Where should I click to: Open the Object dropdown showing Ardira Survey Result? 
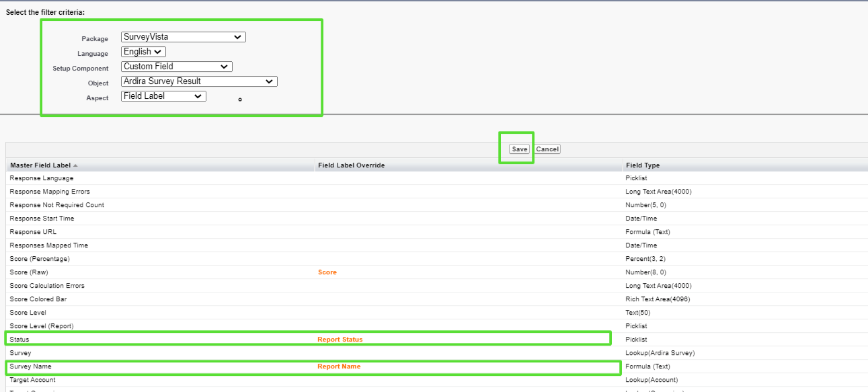click(x=198, y=81)
